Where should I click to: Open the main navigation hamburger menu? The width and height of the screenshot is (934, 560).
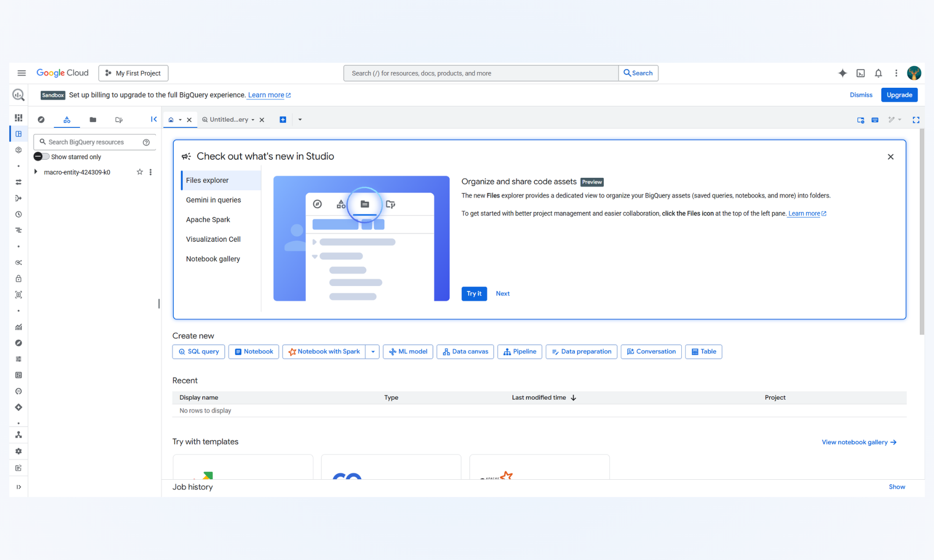coord(21,73)
